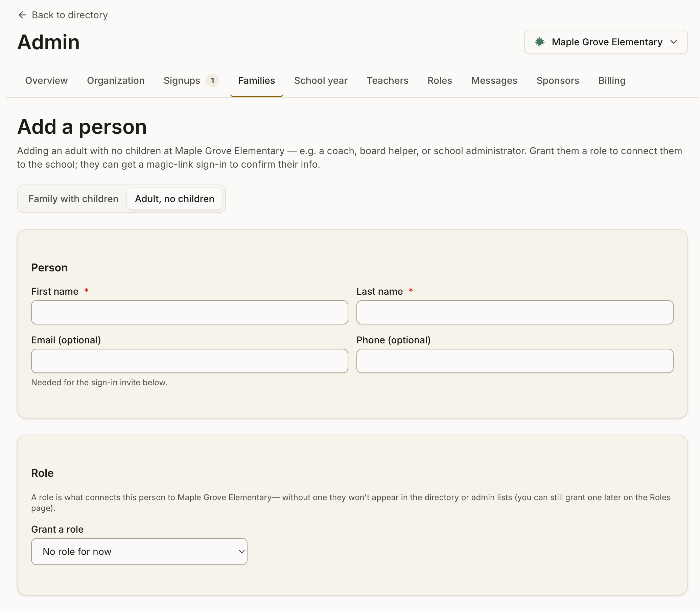Select Adult, no children option
The height and width of the screenshot is (609, 700).
[175, 199]
